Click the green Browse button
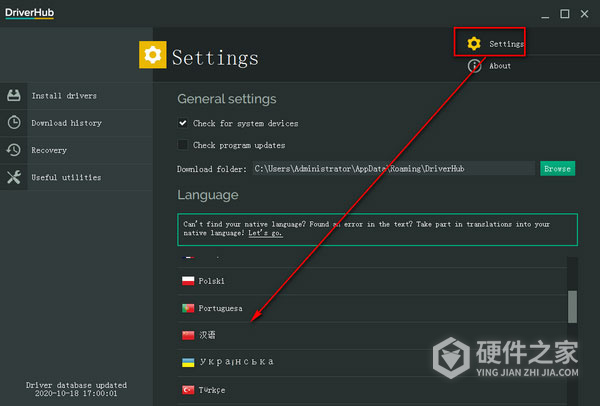This screenshot has width=600, height=406. pyautogui.click(x=557, y=168)
